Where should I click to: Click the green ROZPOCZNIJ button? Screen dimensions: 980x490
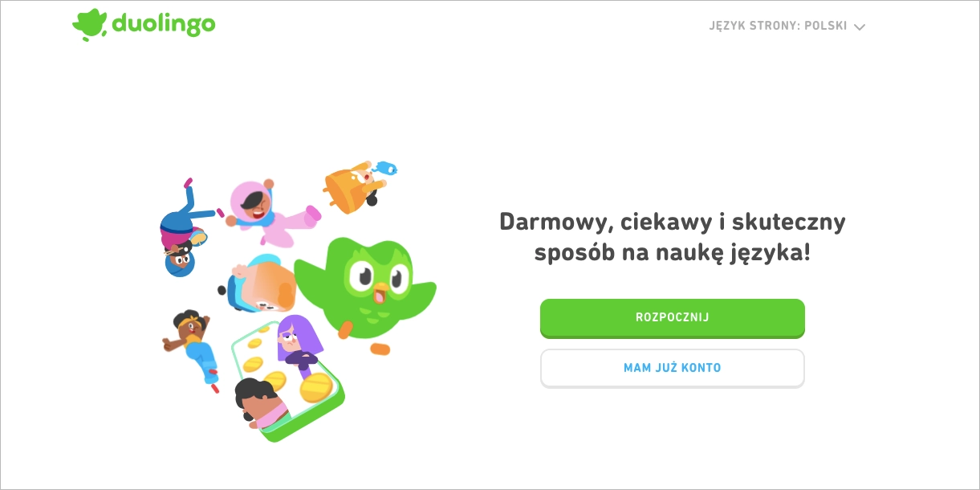point(672,318)
